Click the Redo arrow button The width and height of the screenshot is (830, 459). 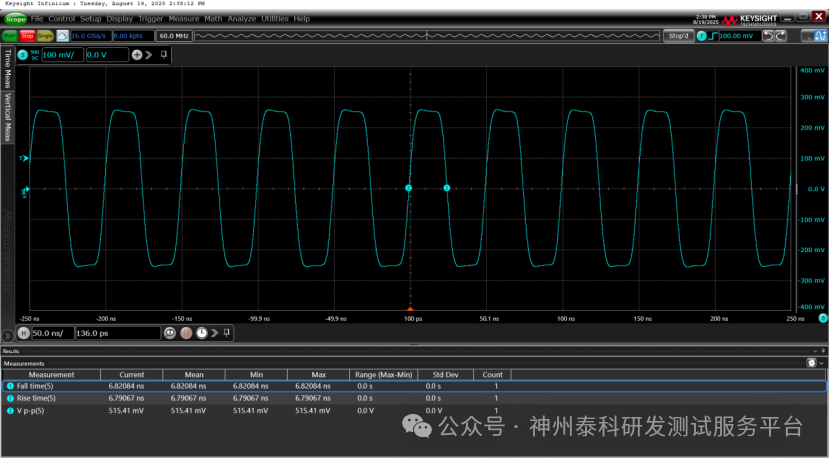click(x=780, y=35)
